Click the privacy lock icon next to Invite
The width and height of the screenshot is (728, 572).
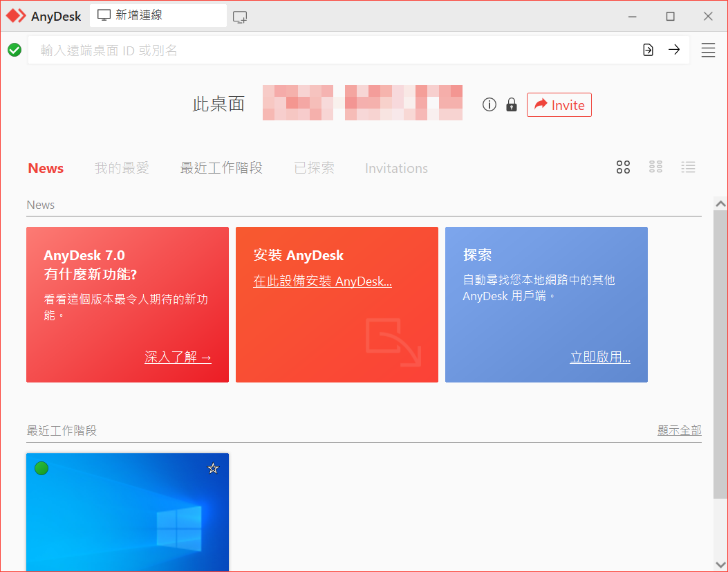click(511, 104)
